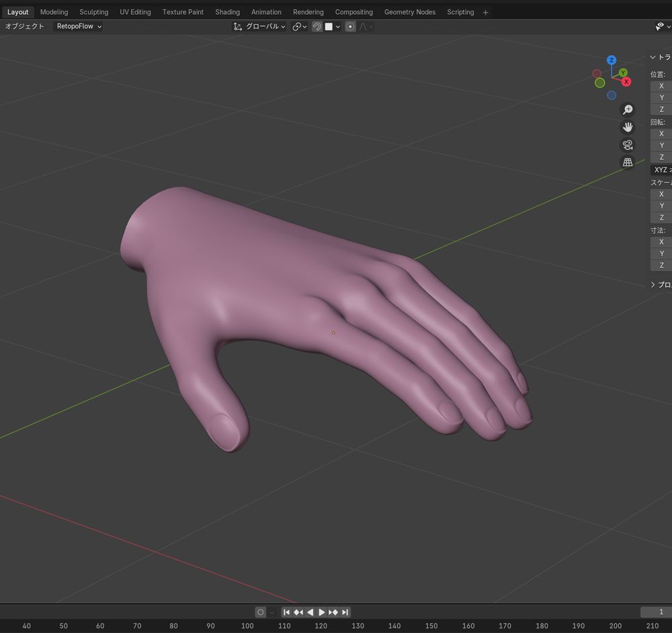Click the red X axis on the gizmo
Screen dimensions: 672x633
[x=626, y=81]
